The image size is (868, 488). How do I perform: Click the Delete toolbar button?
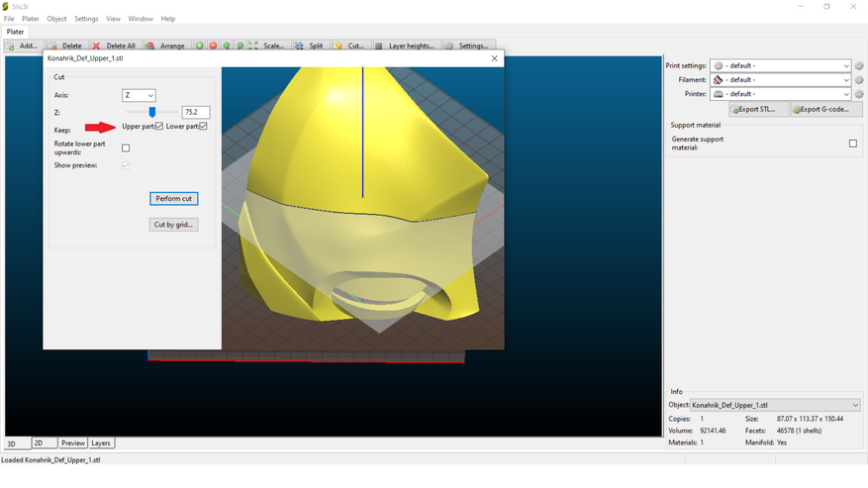point(66,46)
